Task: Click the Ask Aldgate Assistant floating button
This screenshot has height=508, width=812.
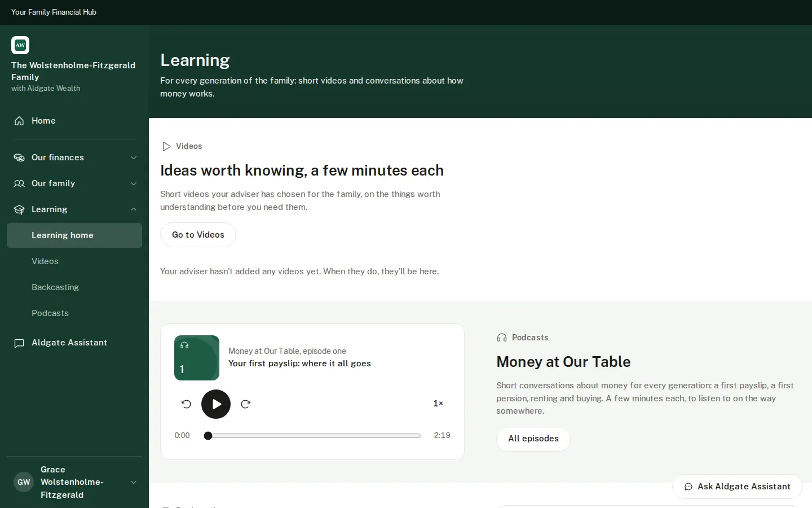Action: coord(738,487)
